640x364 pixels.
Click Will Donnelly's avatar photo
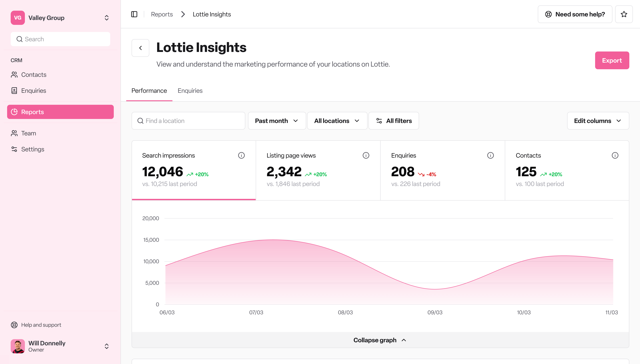pos(18,346)
